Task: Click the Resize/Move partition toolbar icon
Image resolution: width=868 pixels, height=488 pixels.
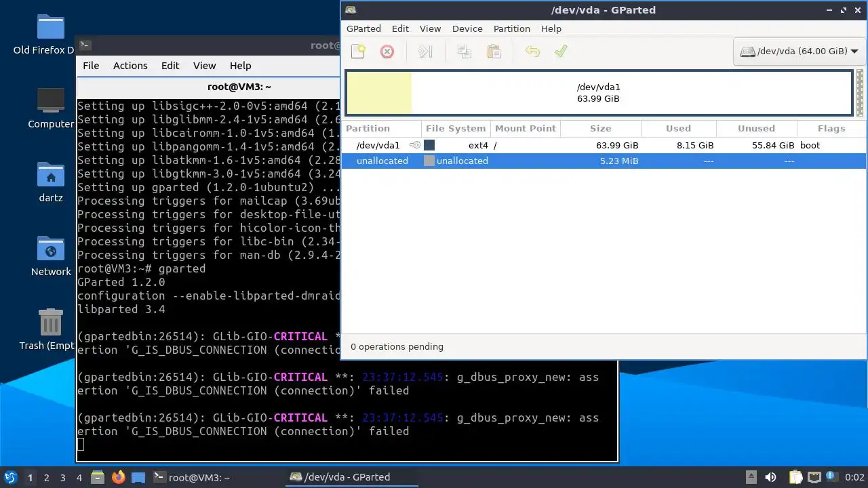Action: (425, 52)
